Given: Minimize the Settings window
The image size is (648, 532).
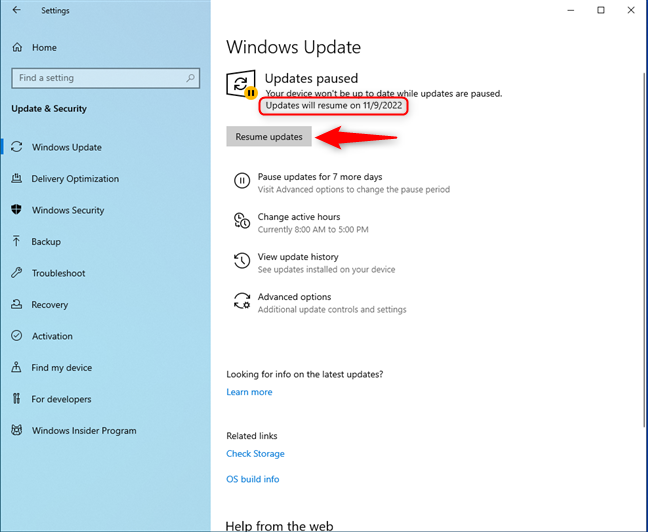Looking at the screenshot, I should [571, 10].
